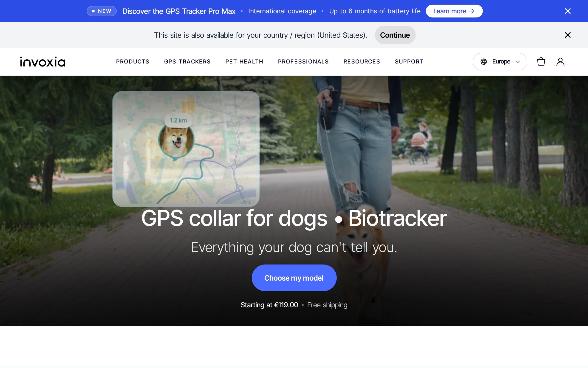
Task: Open the Support menu
Action: click(409, 62)
